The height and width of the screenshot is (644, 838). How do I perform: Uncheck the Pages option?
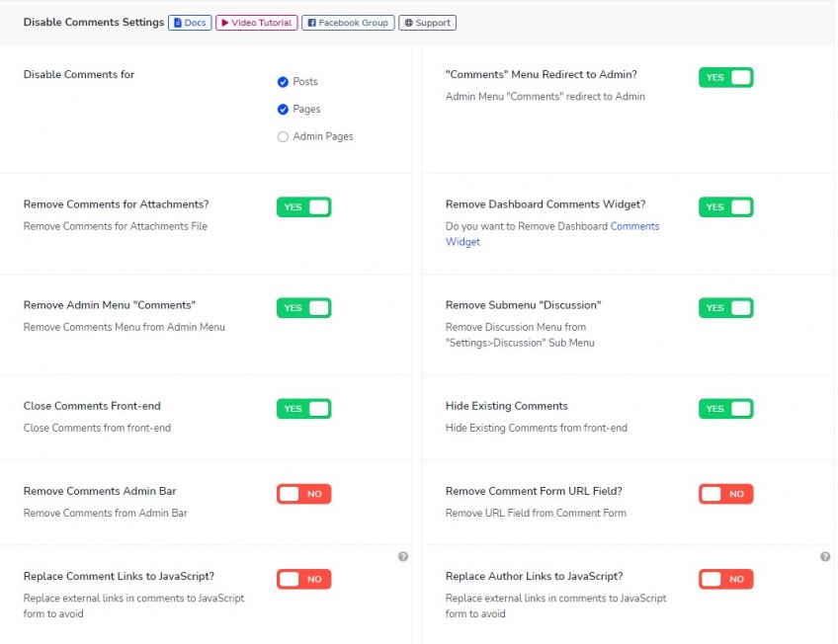284,110
